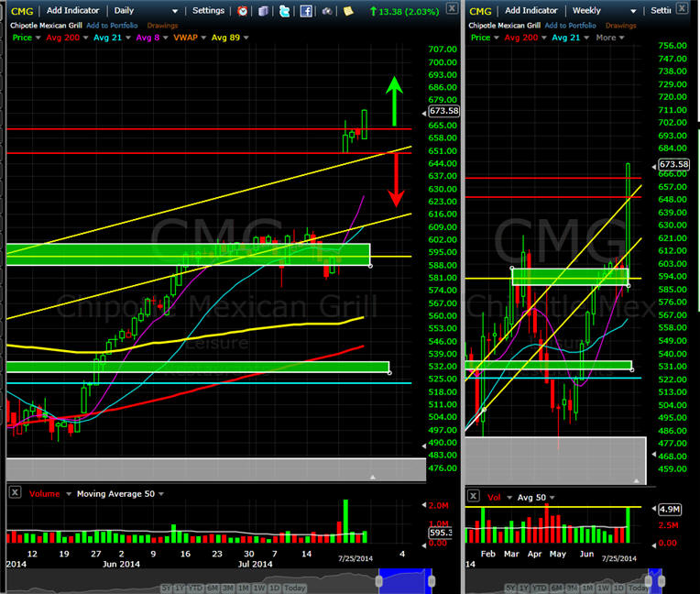The width and height of the screenshot is (700, 594).
Task: Open More indicators dropdown on weekly chart
Action: [610, 38]
